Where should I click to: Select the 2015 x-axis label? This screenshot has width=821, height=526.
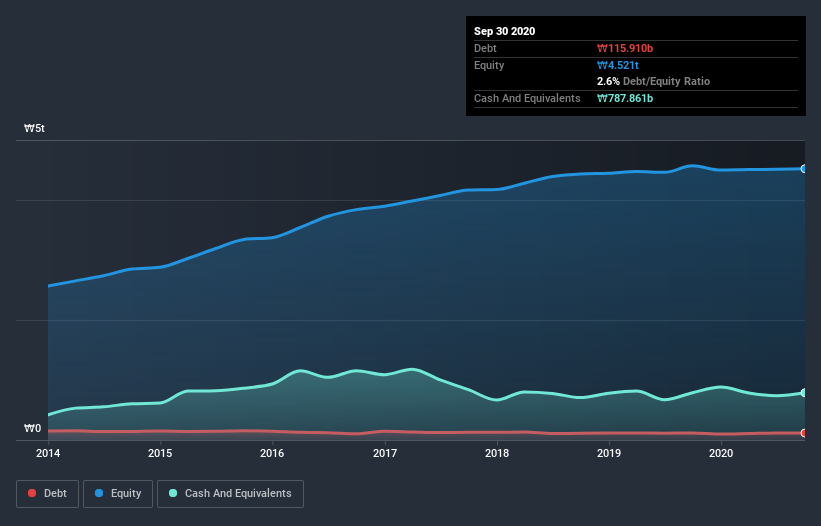(160, 453)
